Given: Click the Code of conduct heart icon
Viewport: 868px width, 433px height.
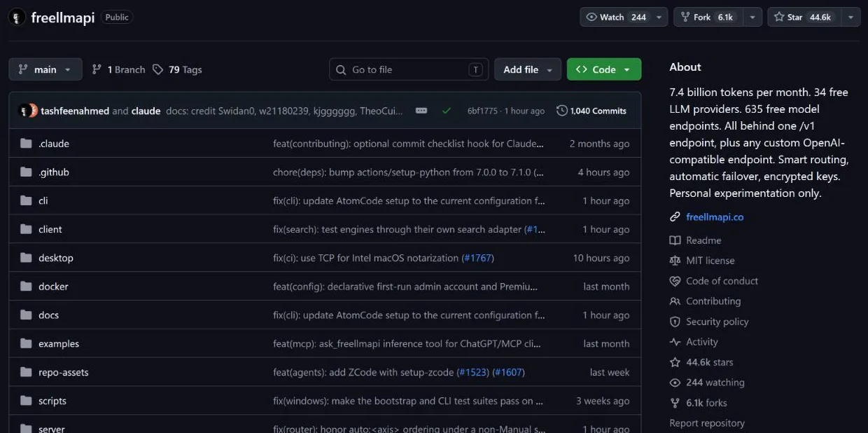Looking at the screenshot, I should (675, 281).
